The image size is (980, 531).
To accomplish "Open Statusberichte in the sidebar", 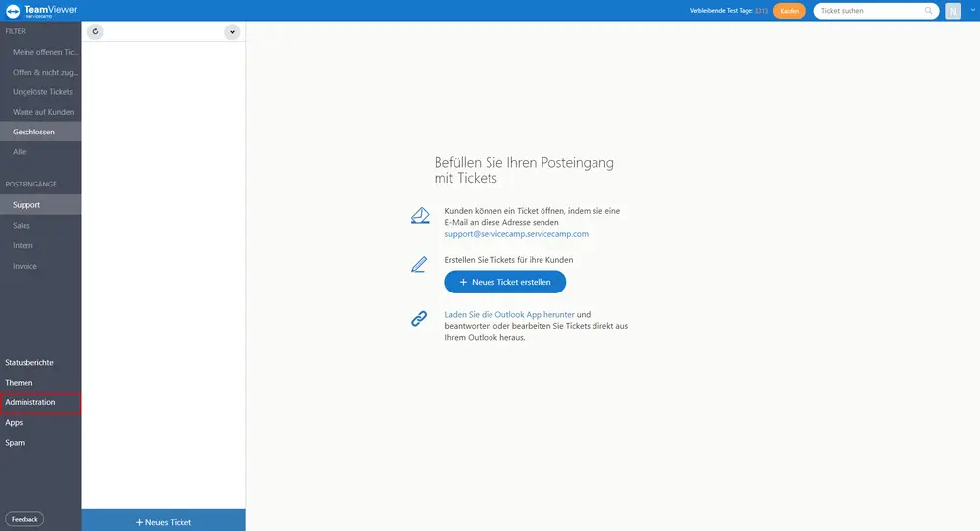I will coord(29,363).
